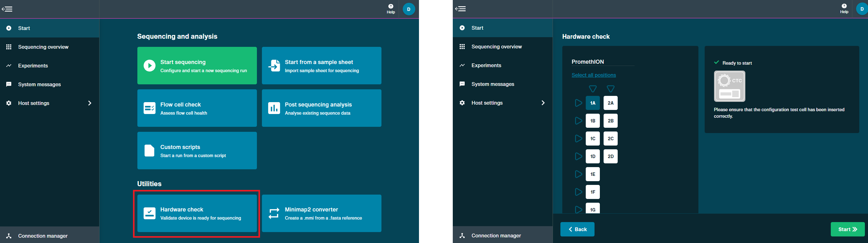Viewport: 868px width, 243px height.
Task: Click Start from a sample sheet tile
Action: pyautogui.click(x=321, y=66)
